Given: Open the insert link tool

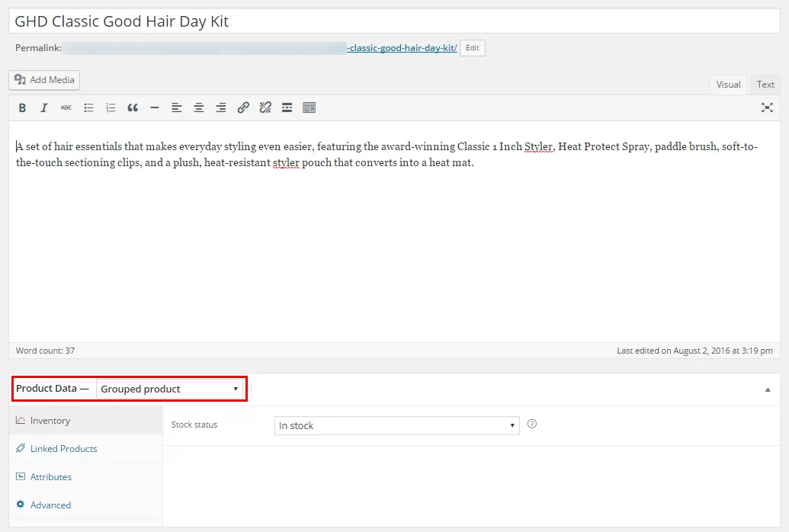Looking at the screenshot, I should (x=243, y=107).
